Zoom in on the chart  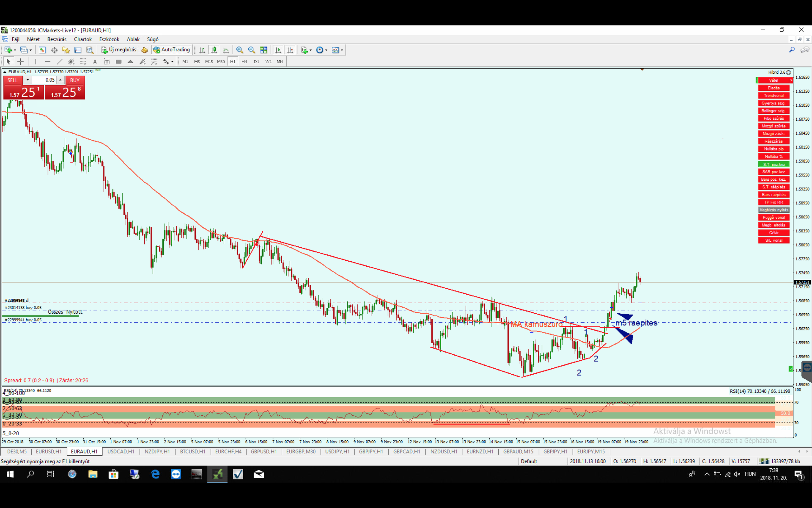[x=239, y=50]
